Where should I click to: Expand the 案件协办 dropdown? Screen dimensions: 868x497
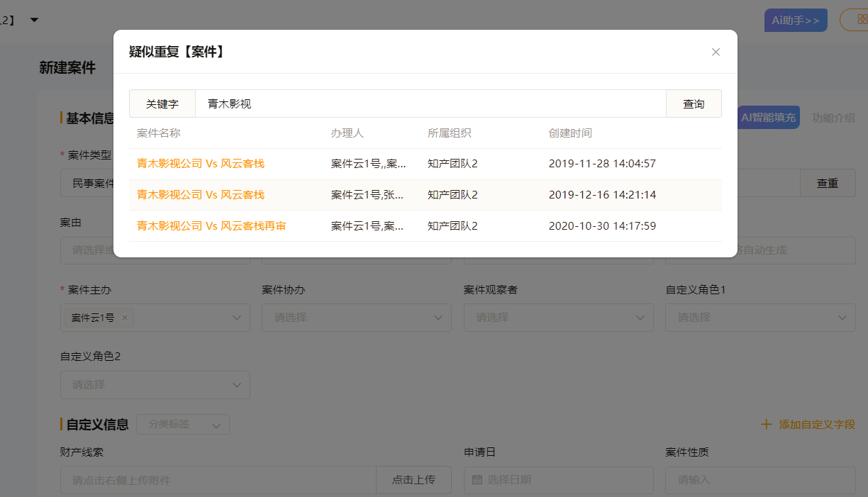click(438, 318)
